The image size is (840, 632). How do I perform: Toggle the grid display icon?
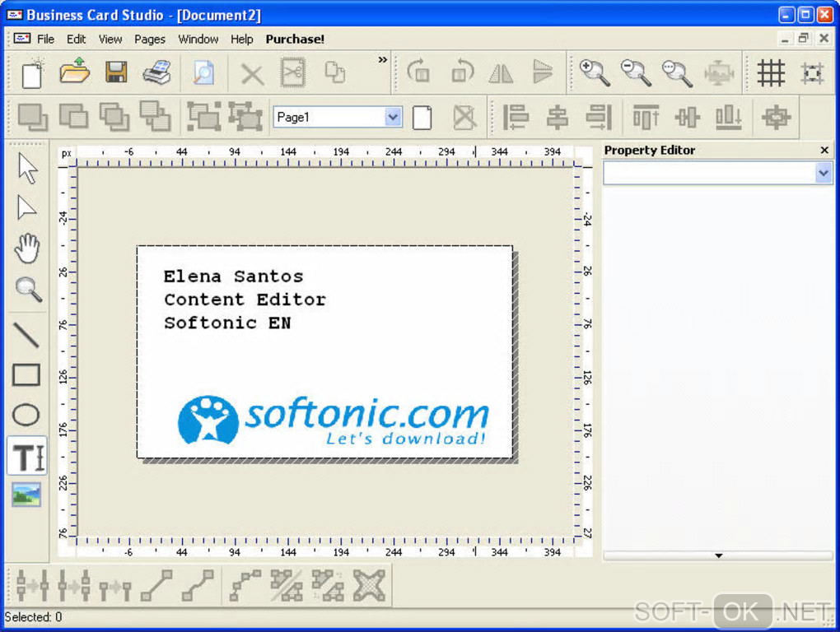[771, 72]
